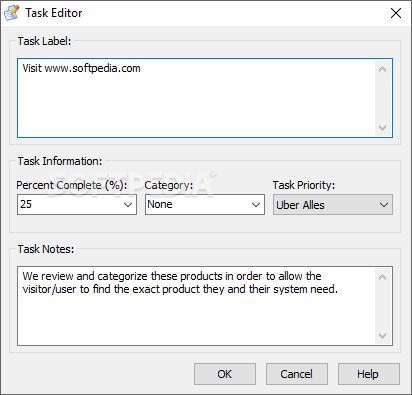Click the Task Priority chevron arrow
412x395 pixels.
point(384,205)
